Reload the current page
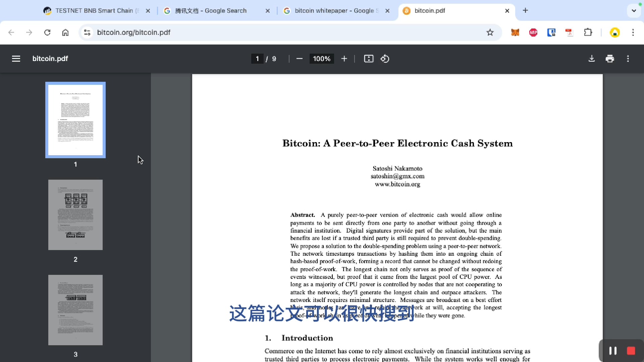This screenshot has height=362, width=644. pyautogui.click(x=47, y=33)
